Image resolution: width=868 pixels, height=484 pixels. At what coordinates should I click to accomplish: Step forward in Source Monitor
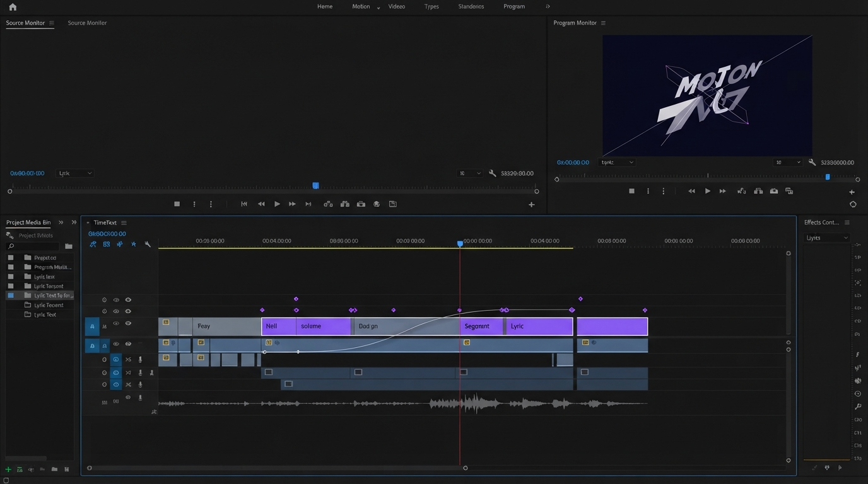tap(292, 204)
